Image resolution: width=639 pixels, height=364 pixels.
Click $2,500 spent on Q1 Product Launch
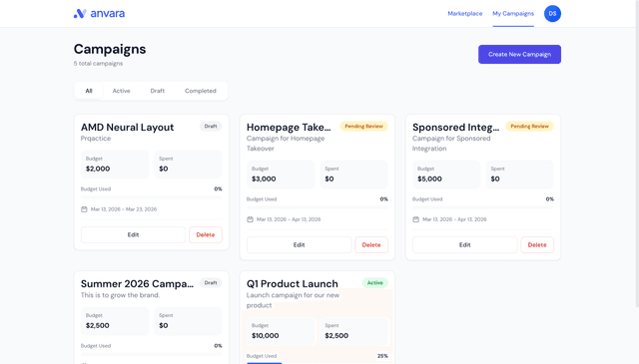pos(336,335)
